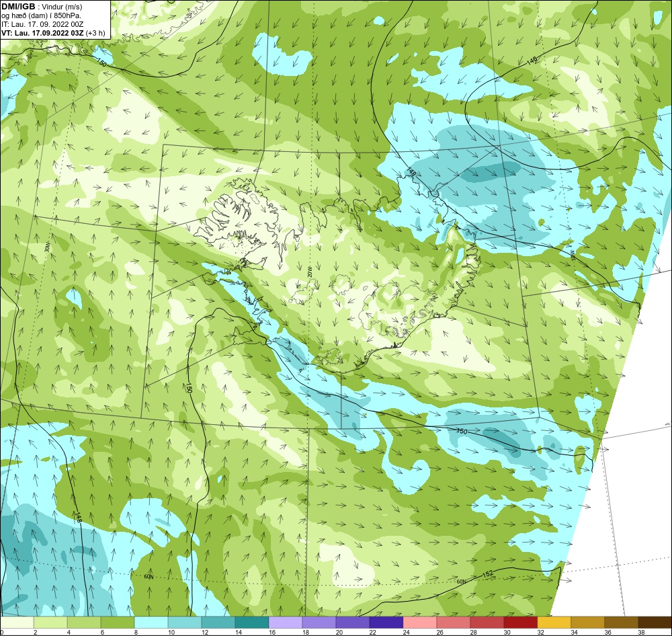Image resolution: width=672 pixels, height=636 pixels.
Task: Click the '150' contour label off Greenland coast
Action: (101, 63)
